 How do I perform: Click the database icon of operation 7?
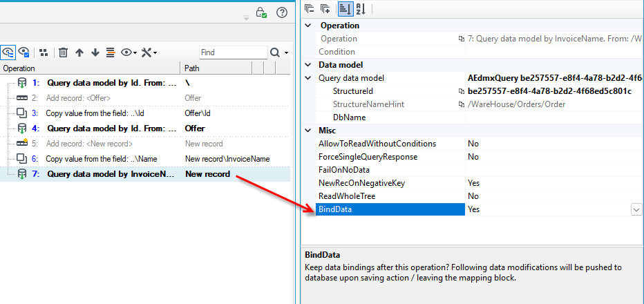click(22, 174)
